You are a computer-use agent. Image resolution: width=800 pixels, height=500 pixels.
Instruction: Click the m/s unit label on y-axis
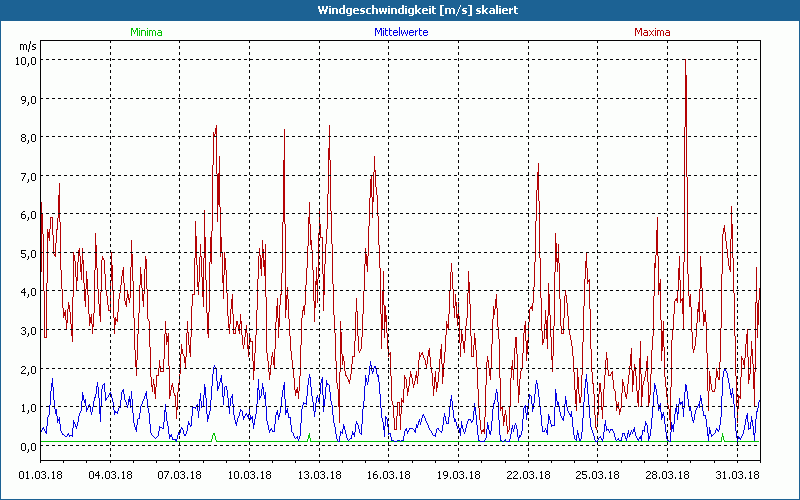(x=27, y=46)
